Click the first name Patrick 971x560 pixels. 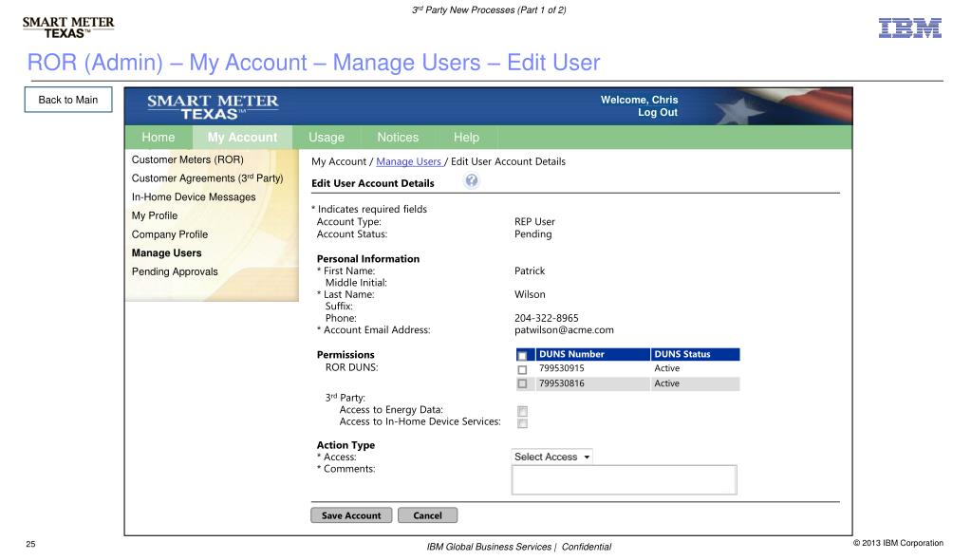tap(530, 271)
